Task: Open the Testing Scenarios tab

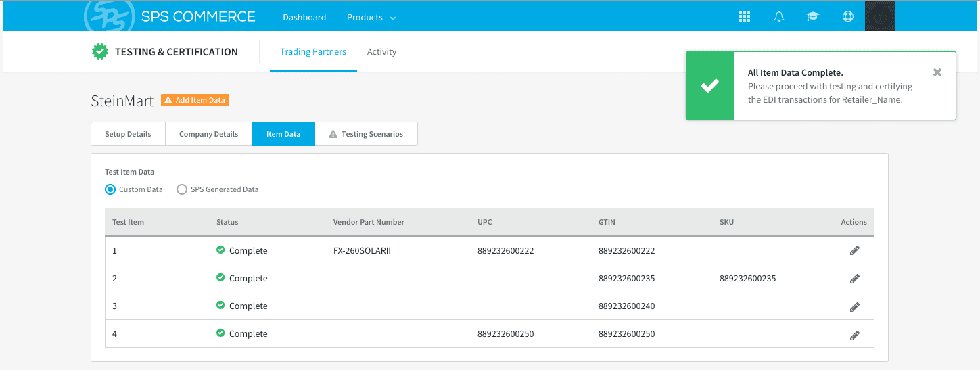Action: (x=366, y=134)
